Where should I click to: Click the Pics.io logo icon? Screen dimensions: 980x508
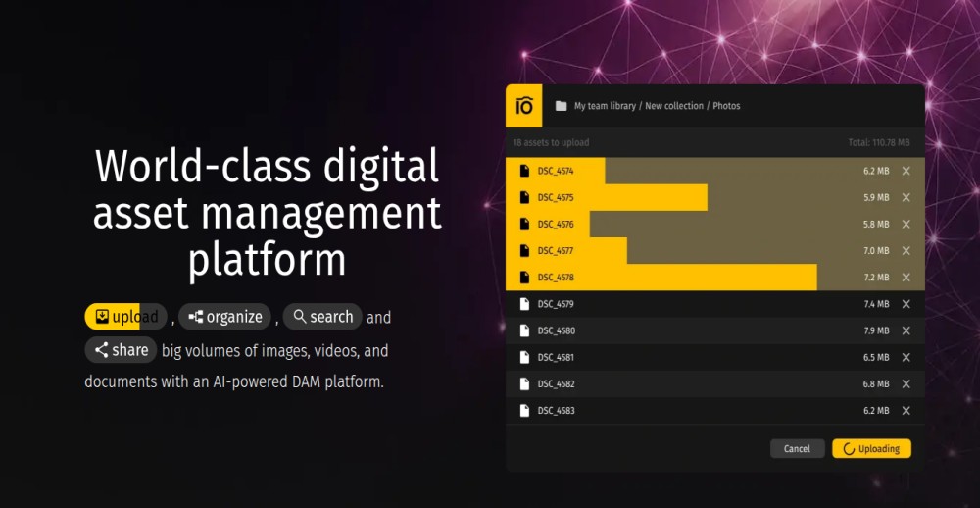coord(524,106)
